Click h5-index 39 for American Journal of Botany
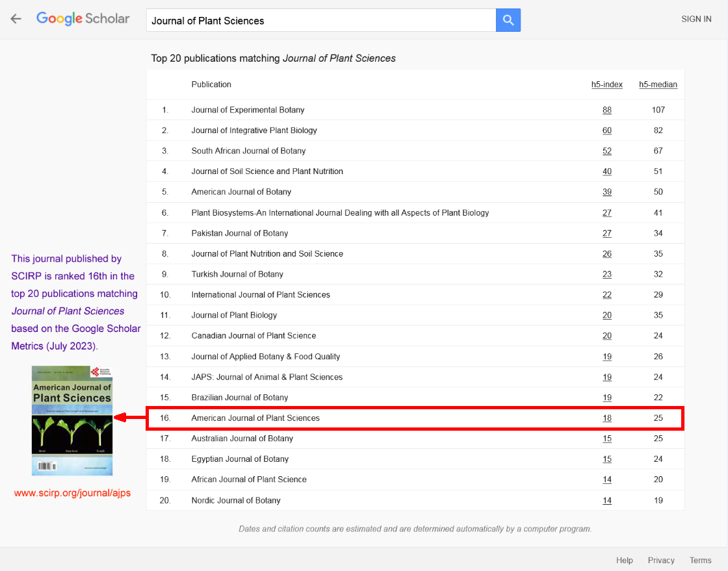This screenshot has width=728, height=571. coord(606,192)
